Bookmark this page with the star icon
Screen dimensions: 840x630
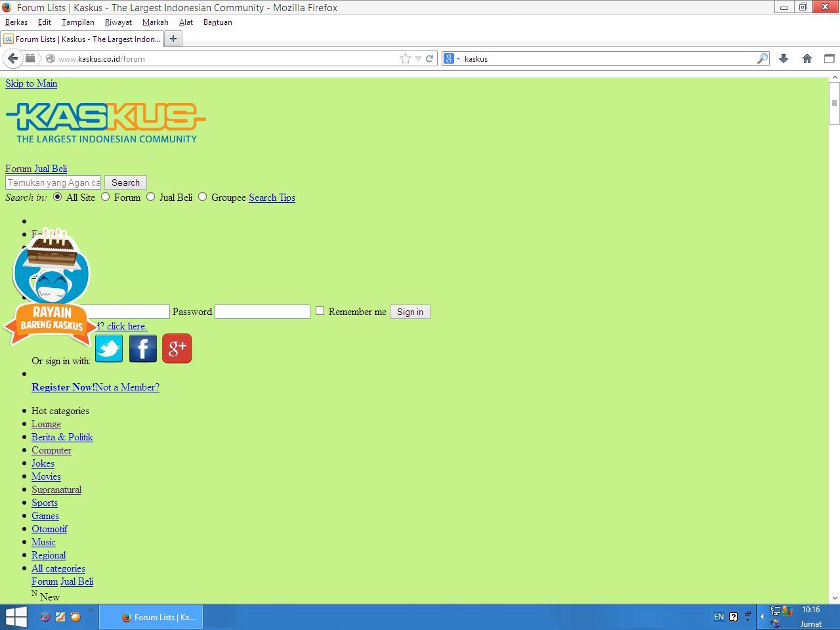406,58
